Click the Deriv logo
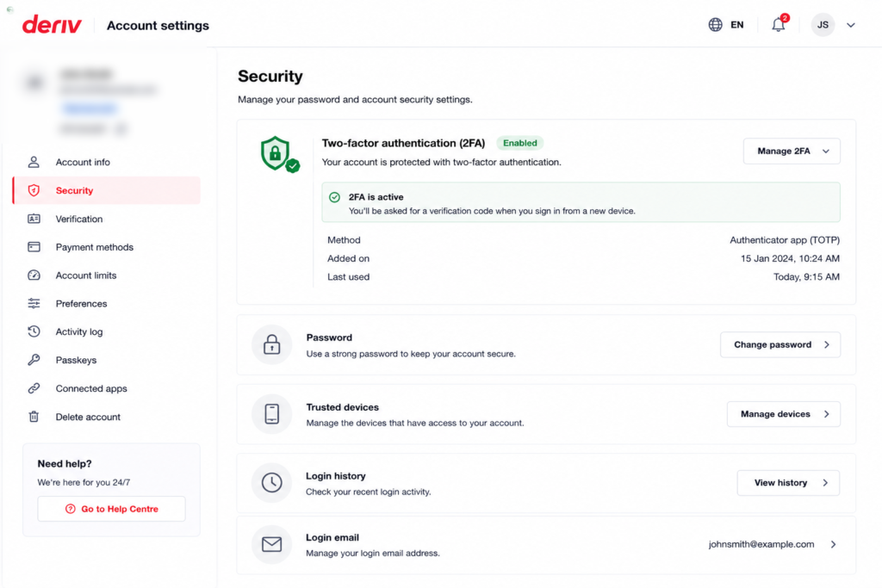Screen dimensions: 882x588 pos(52,25)
